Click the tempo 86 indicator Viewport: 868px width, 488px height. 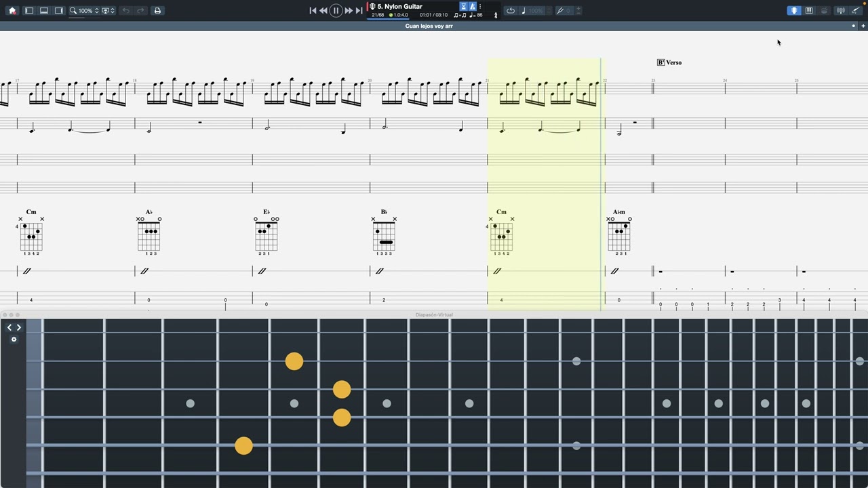476,15
